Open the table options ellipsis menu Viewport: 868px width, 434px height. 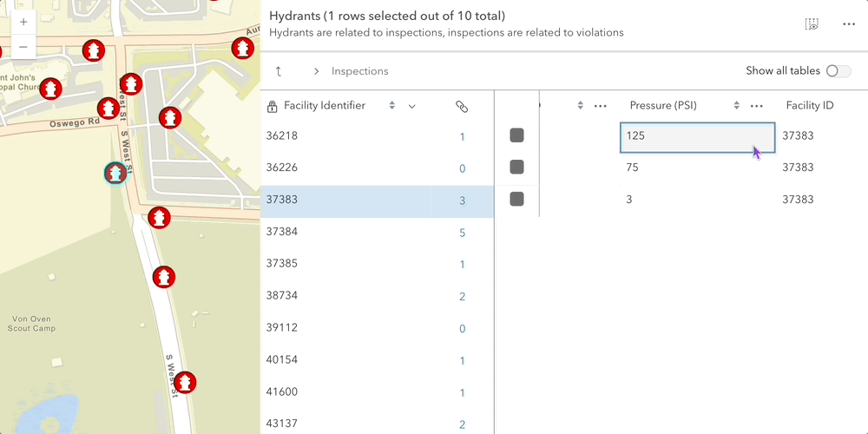tap(849, 24)
